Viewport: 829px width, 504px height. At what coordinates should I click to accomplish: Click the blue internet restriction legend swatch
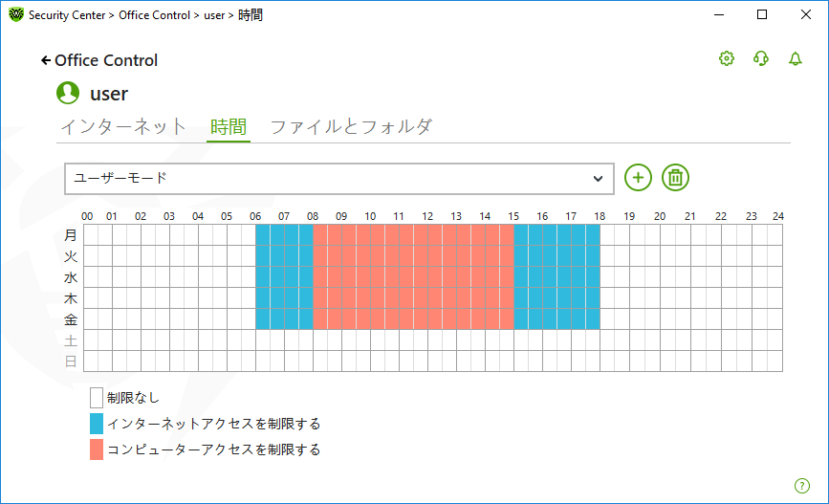click(x=97, y=424)
